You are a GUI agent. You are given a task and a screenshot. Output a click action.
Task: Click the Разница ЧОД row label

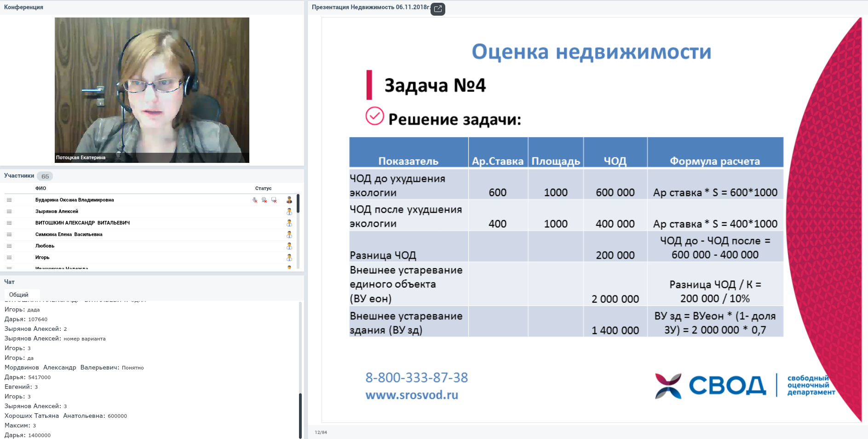tap(383, 255)
